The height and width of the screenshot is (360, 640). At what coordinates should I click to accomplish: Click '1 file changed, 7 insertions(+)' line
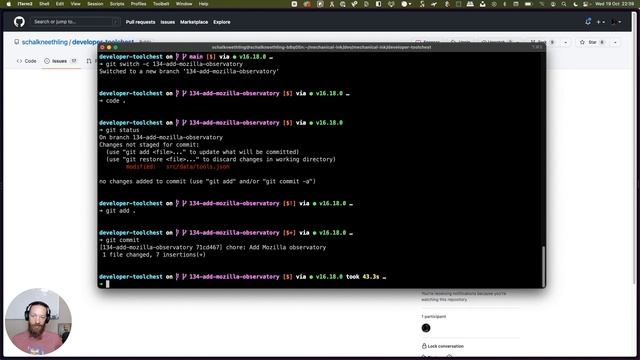click(154, 255)
